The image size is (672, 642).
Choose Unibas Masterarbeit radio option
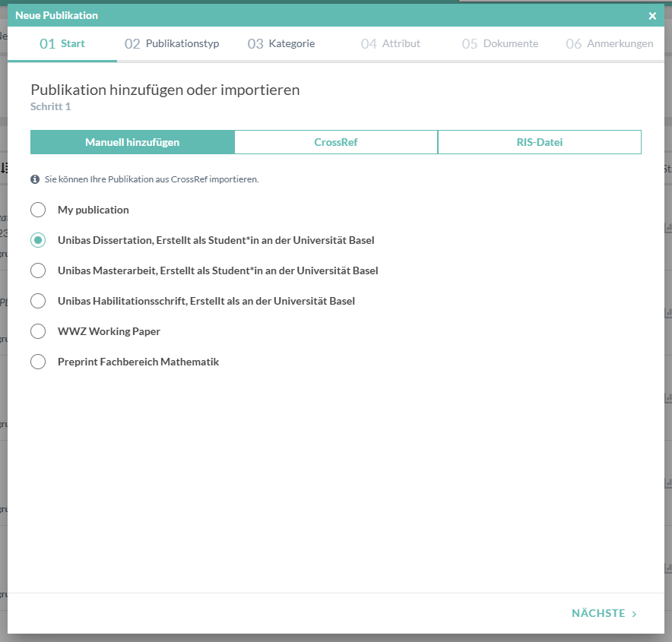38,270
